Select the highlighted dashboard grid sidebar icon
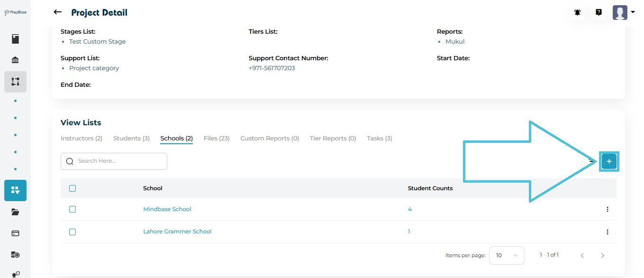This screenshot has height=278, width=644. [16, 190]
